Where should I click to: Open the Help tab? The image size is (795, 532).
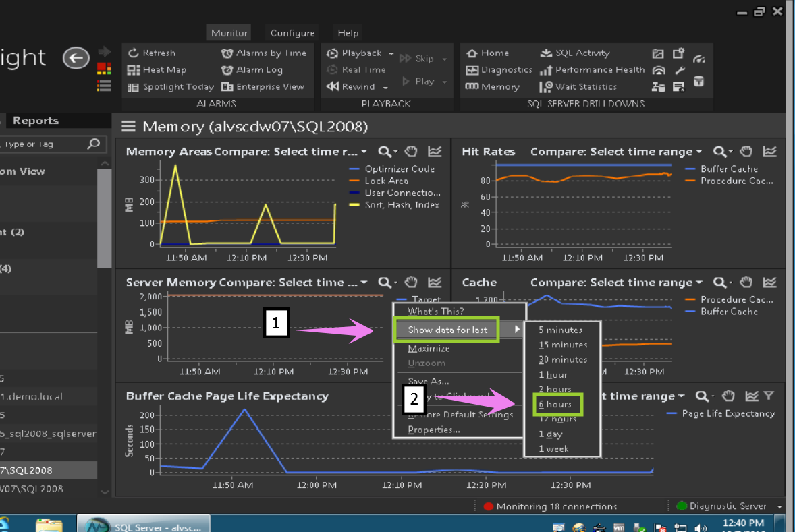348,33
